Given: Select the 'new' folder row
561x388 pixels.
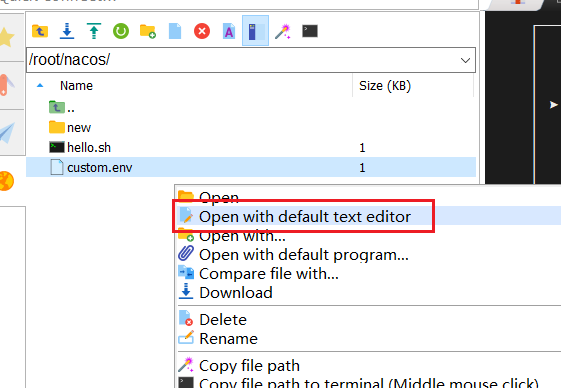Looking at the screenshot, I should tap(251, 127).
